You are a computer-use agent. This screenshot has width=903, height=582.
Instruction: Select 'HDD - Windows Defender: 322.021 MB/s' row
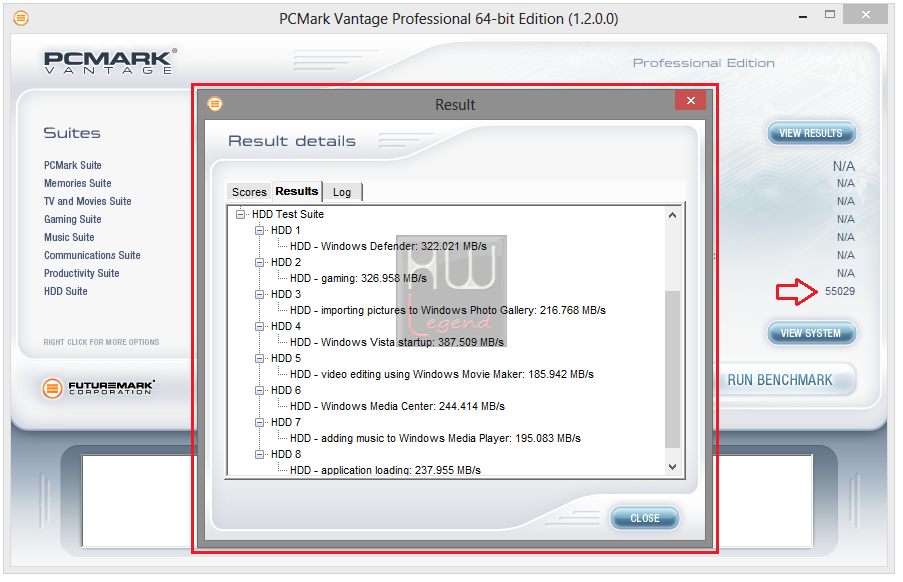click(388, 246)
